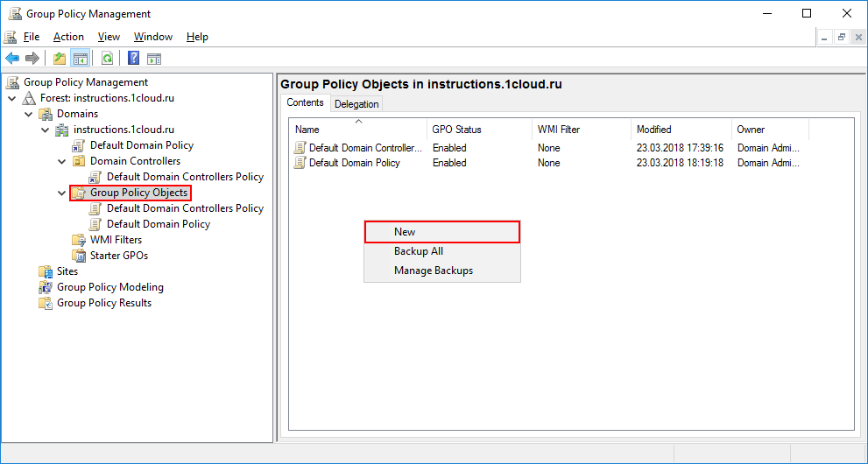Open the Action menu

(68, 37)
